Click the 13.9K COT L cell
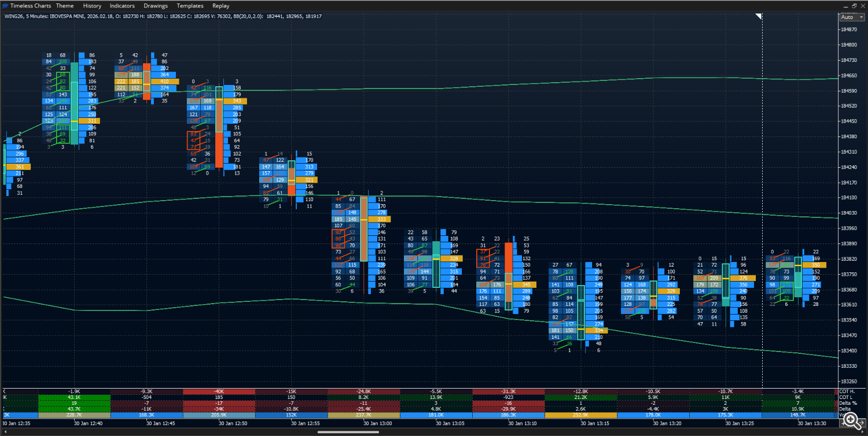 click(436, 397)
